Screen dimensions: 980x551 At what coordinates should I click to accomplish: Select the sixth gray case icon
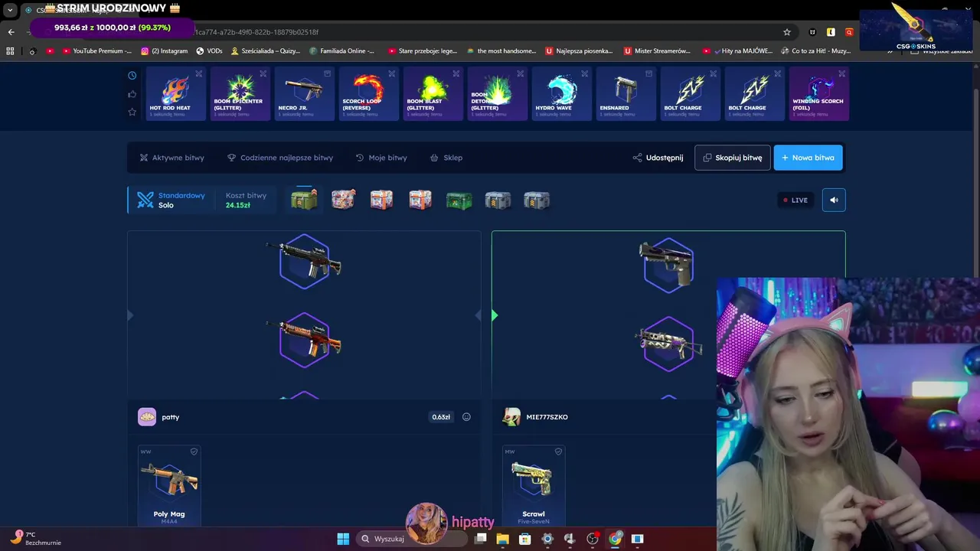tap(498, 201)
